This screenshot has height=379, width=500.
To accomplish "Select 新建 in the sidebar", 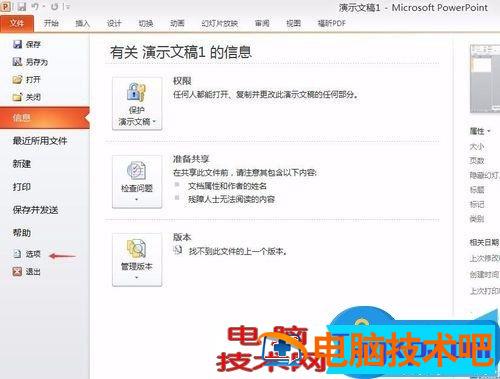I will 22,164.
